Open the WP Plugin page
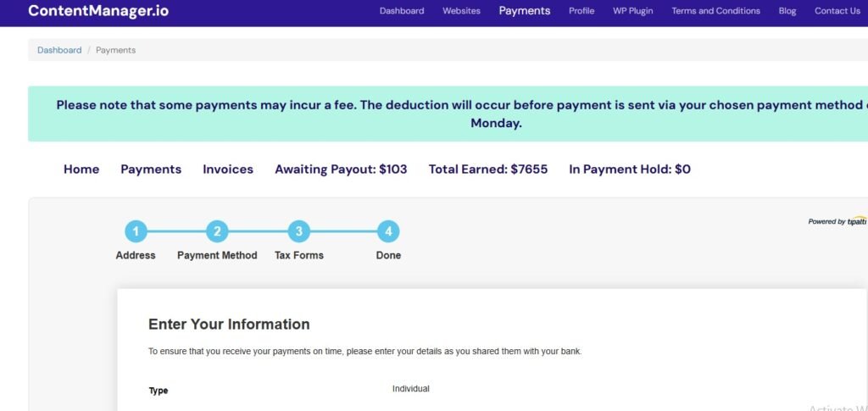Image resolution: width=868 pixels, height=411 pixels. [x=633, y=11]
